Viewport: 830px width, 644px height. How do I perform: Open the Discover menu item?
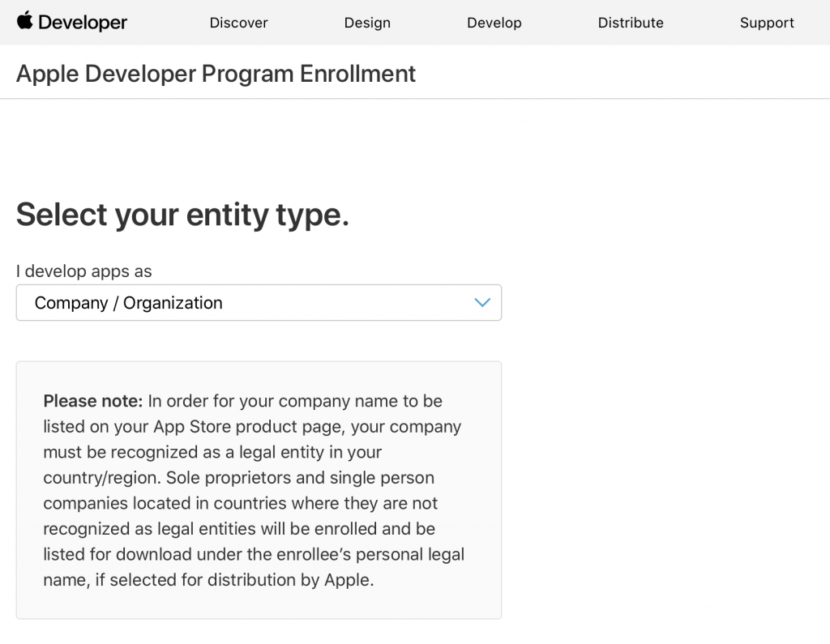(x=239, y=23)
